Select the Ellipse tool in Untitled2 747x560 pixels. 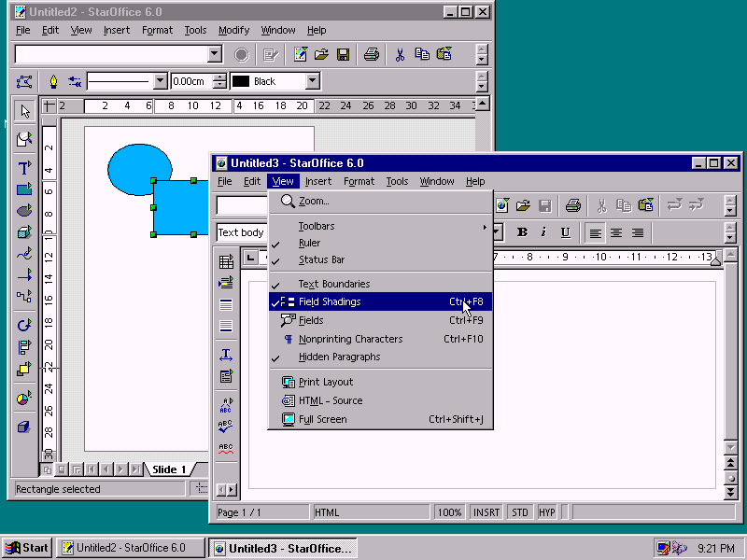24,211
